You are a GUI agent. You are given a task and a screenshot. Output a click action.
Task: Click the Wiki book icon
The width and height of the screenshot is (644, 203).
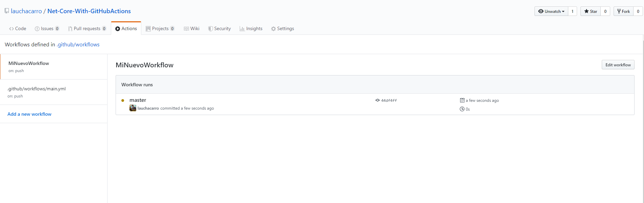click(186, 29)
